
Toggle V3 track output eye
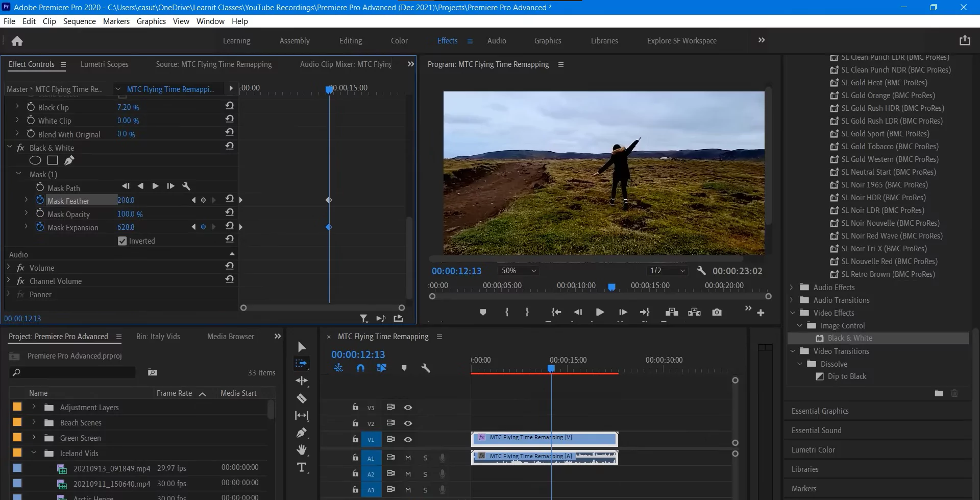pos(408,408)
